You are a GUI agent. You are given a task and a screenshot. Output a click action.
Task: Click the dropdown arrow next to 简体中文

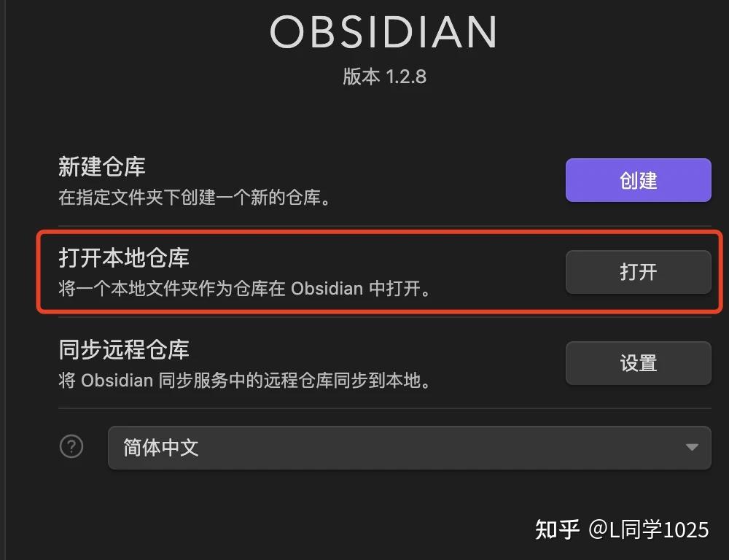(691, 448)
